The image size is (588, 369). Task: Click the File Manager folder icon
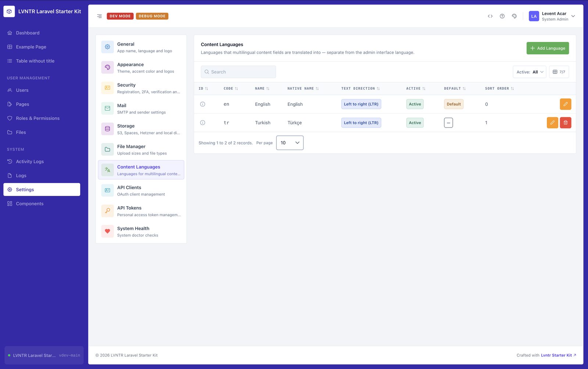point(107,150)
